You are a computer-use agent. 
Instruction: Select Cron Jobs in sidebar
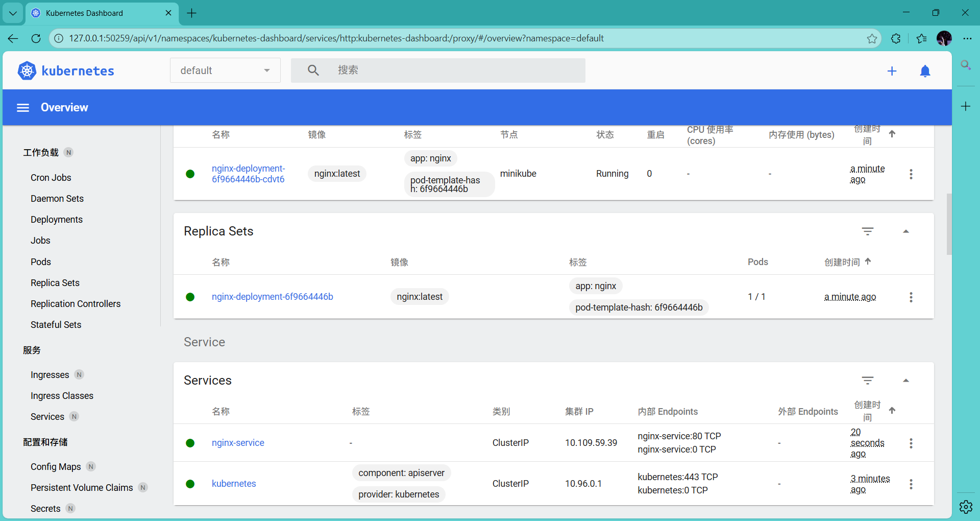(x=51, y=178)
